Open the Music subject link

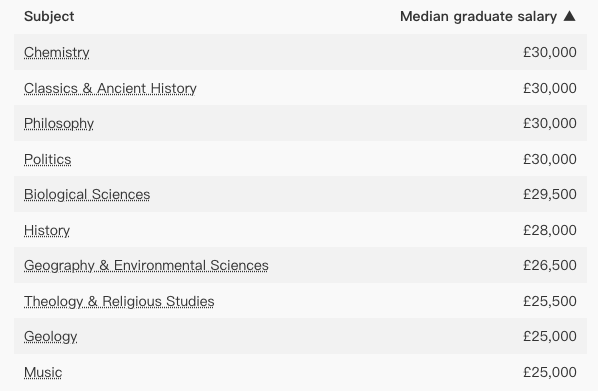tap(43, 372)
